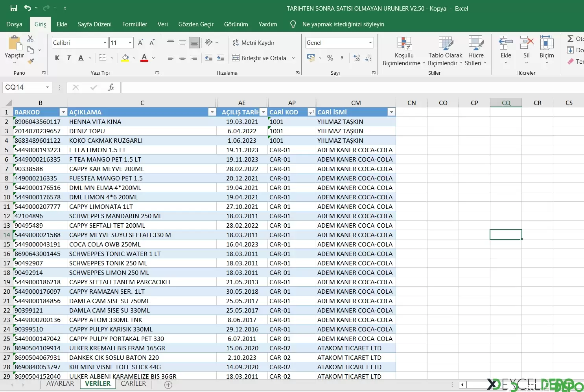Decrease indent in cell
584x392 pixels.
pos(209,58)
